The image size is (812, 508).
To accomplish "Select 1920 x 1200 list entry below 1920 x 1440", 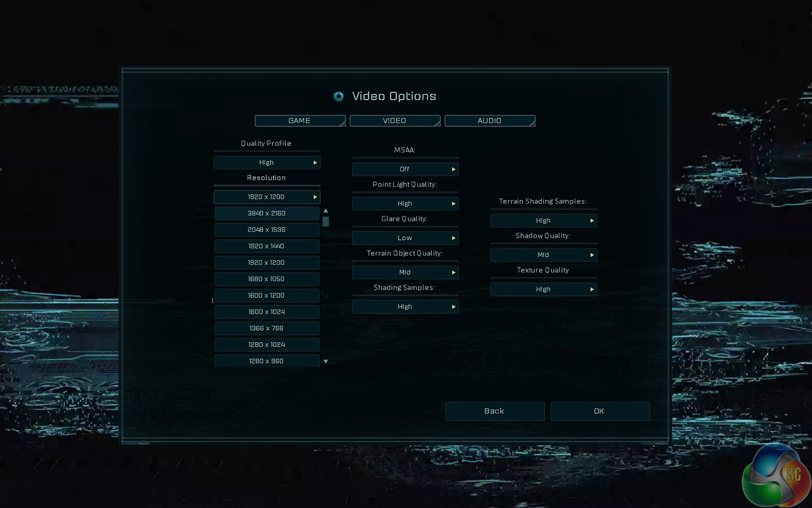I will coord(267,262).
